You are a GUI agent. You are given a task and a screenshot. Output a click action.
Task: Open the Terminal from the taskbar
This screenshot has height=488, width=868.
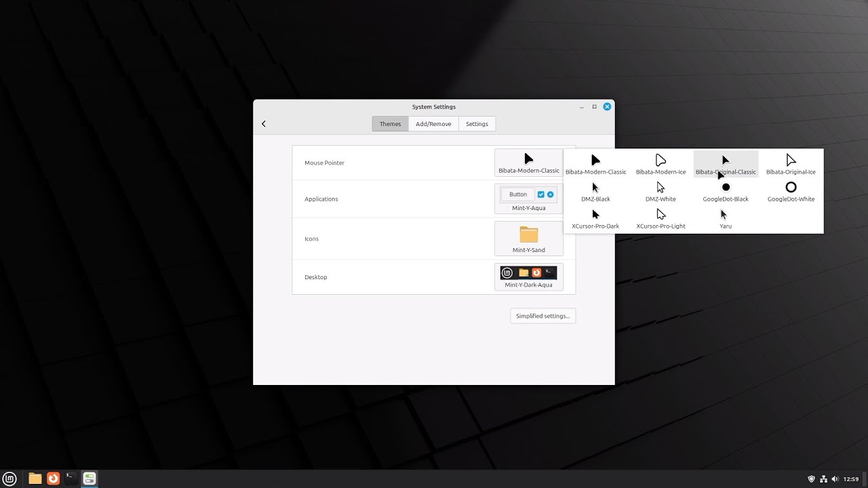coord(71,479)
